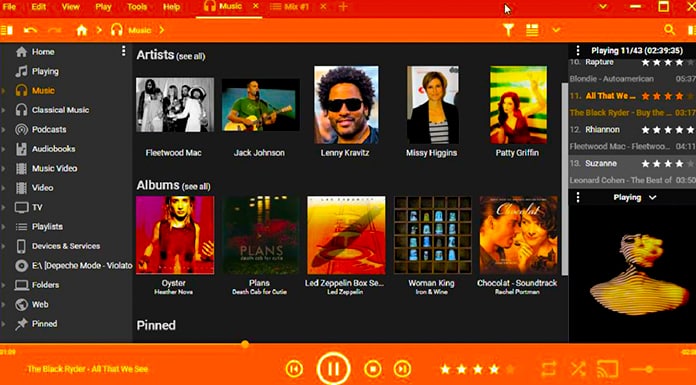Close the Music tab
The width and height of the screenshot is (696, 385).
pyautogui.click(x=256, y=6)
